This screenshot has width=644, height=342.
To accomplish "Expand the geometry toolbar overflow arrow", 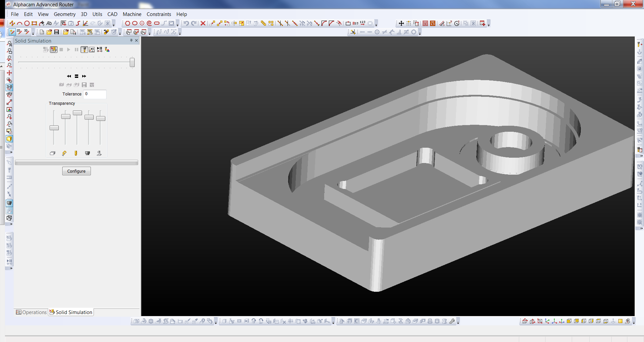I will click(114, 25).
